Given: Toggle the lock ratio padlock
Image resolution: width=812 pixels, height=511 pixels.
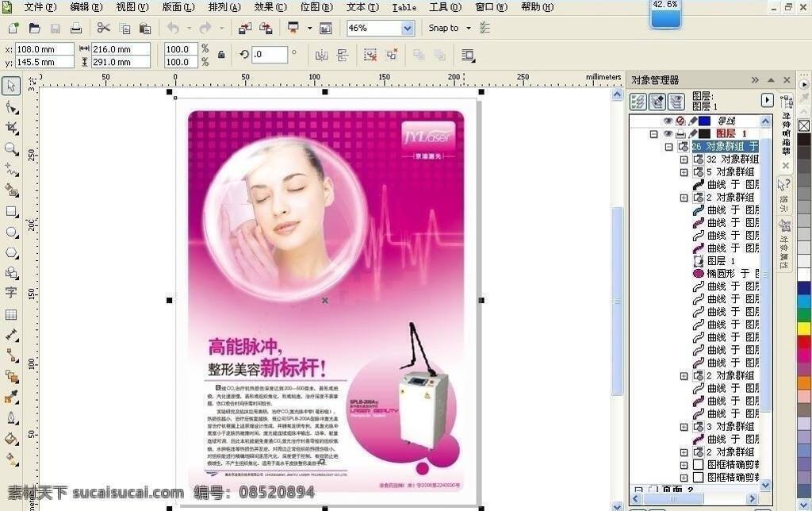Looking at the screenshot, I should [222, 55].
